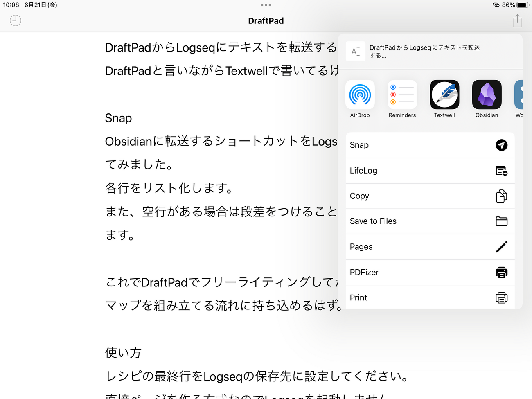This screenshot has width=532, height=399.
Task: Choose the partially hidden app after Obsidian
Action: click(518, 99)
